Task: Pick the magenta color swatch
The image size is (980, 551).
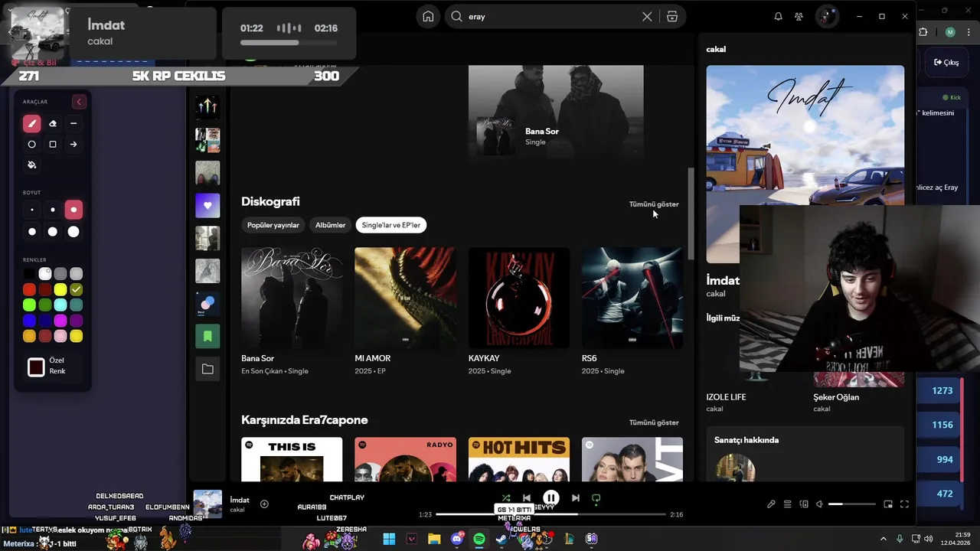Action: click(60, 321)
